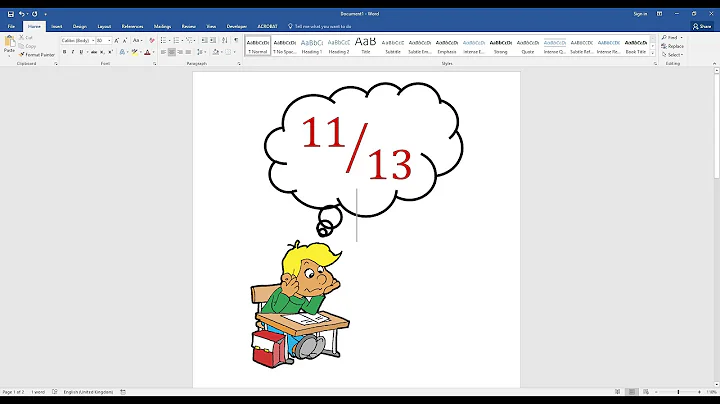Expand the Styles gallery with More arrow
The width and height of the screenshot is (720, 404).
click(652, 53)
